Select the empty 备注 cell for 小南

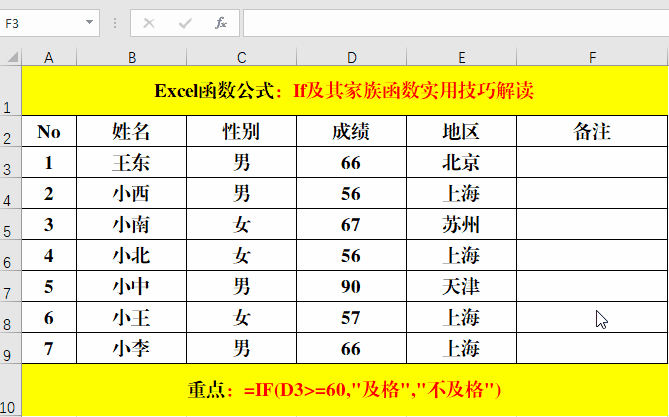point(592,224)
